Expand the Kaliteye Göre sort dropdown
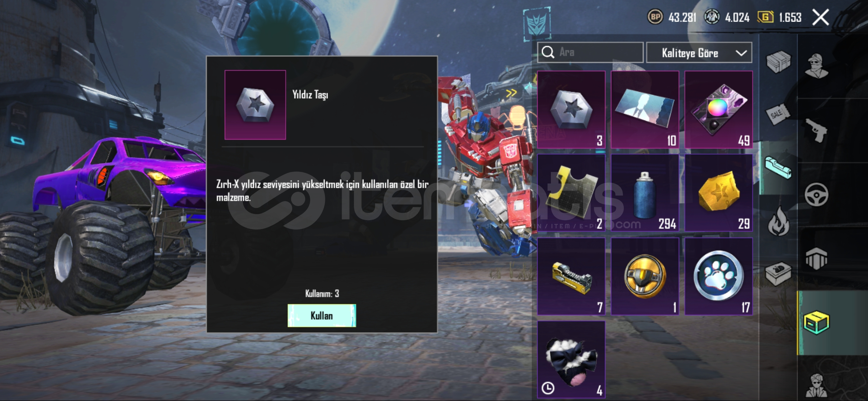 [699, 53]
